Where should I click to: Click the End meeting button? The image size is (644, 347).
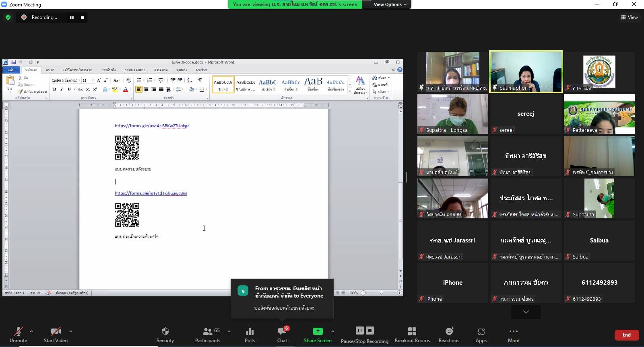click(x=627, y=335)
